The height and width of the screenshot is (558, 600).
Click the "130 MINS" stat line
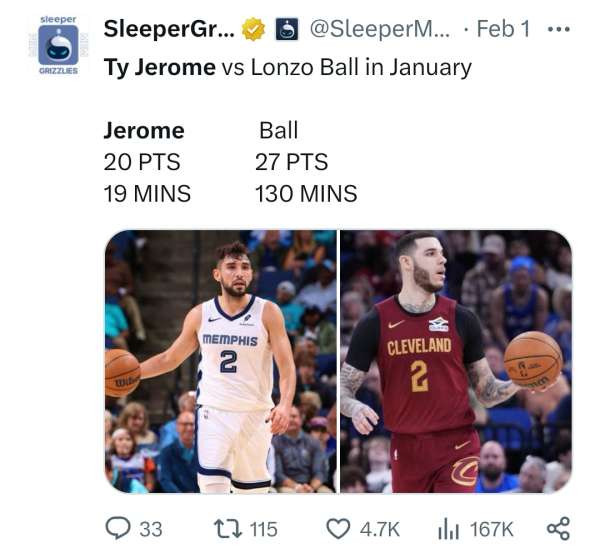pos(305,193)
